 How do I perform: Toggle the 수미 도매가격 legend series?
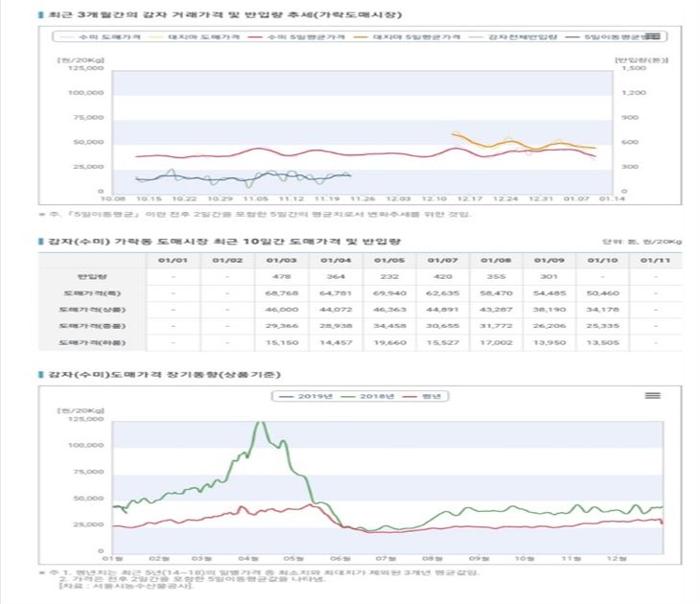98,36
